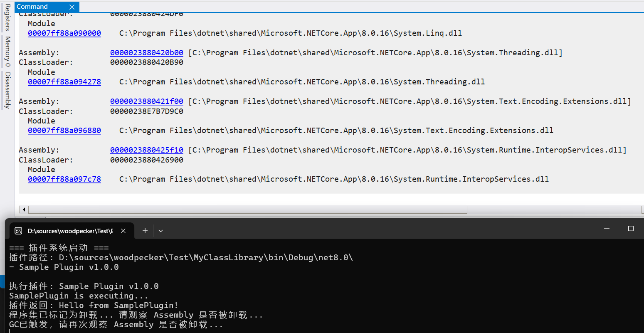Open the Registers side panel

coord(7,17)
